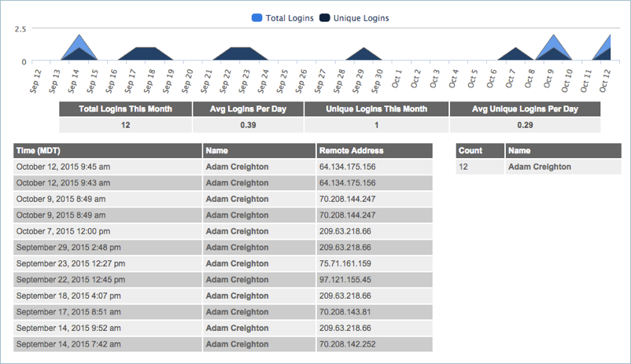Click the 0.39 average logins value
The image size is (631, 364).
(x=248, y=125)
